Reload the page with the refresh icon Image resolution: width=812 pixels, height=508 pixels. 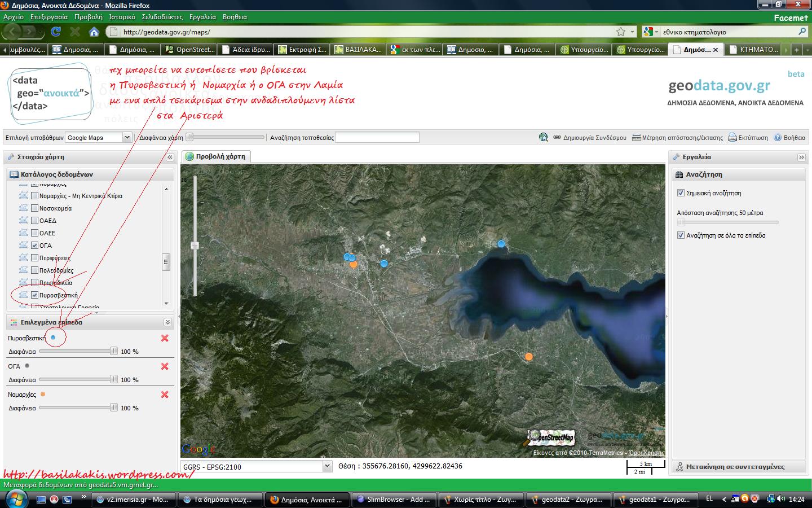56,32
